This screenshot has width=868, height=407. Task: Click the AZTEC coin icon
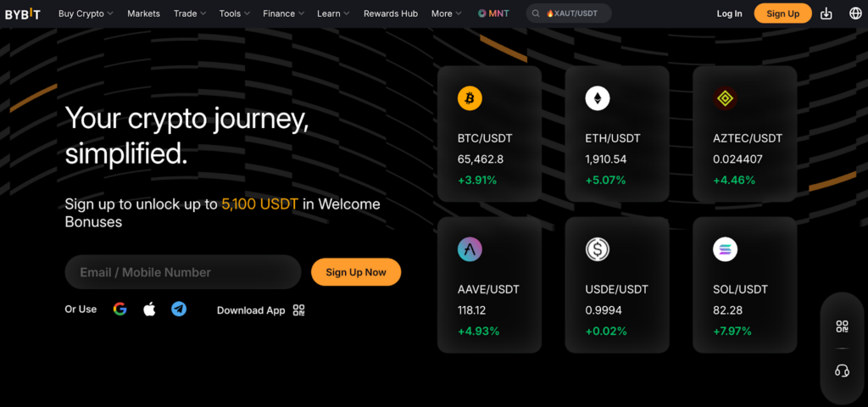(726, 98)
